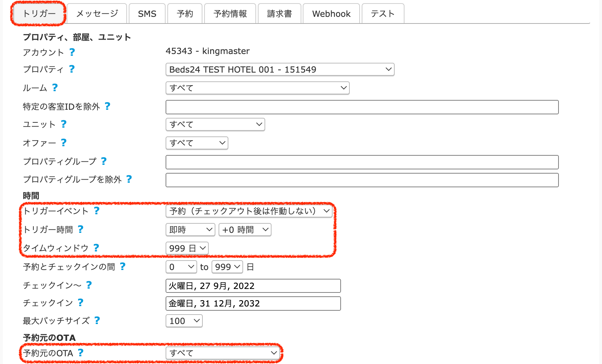Viewport: 602px width, 364px height.
Task: Expand the トリガーイベント dropdown
Action: [x=249, y=211]
